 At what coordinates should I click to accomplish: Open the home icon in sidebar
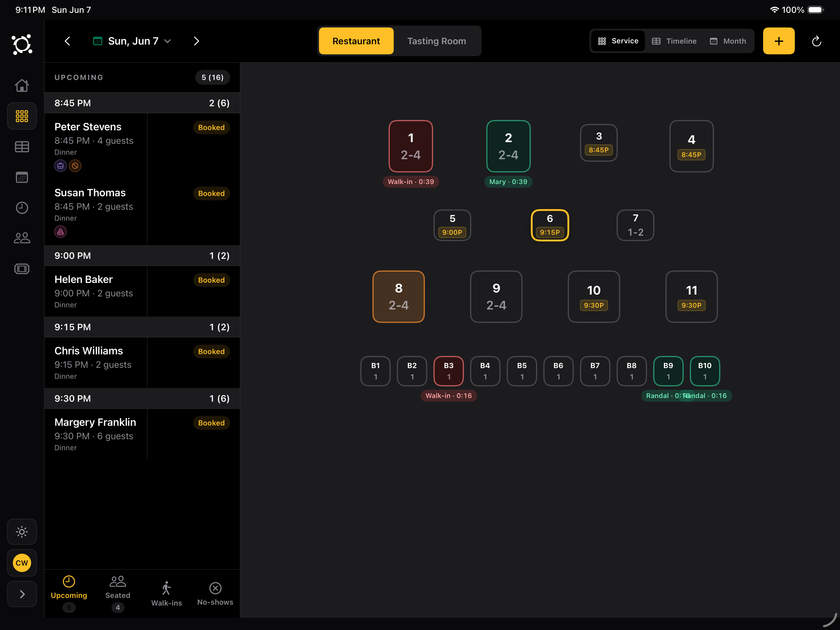(x=22, y=85)
